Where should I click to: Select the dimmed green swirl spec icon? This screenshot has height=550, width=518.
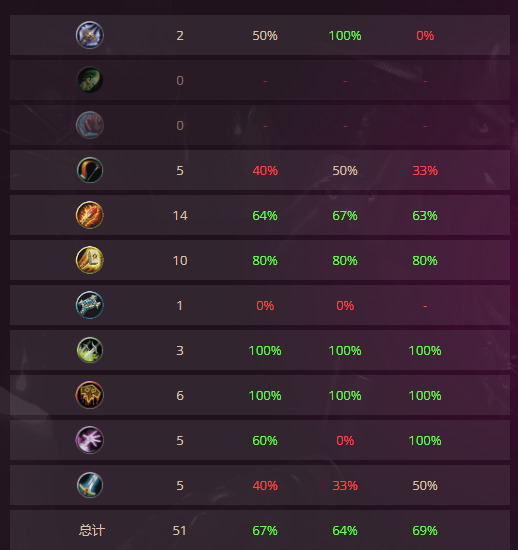[90, 80]
